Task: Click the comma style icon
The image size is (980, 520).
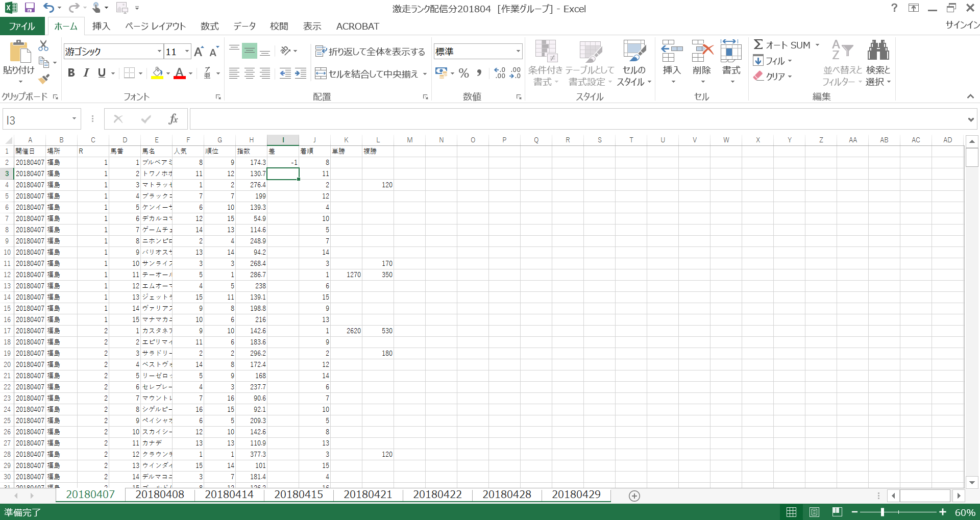Action: point(479,73)
